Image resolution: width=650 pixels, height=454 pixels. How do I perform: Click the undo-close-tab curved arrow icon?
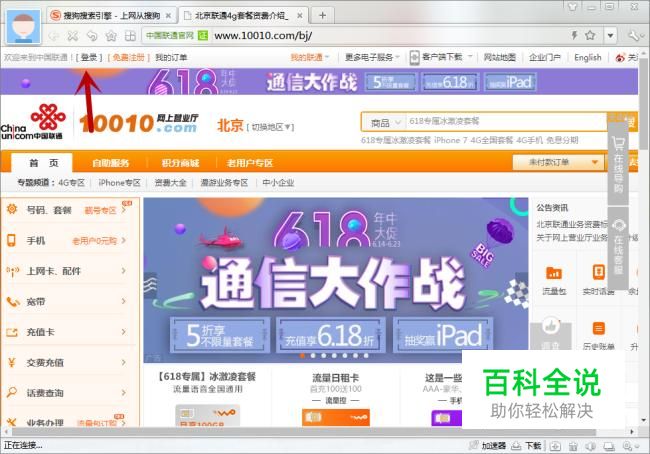click(x=92, y=36)
